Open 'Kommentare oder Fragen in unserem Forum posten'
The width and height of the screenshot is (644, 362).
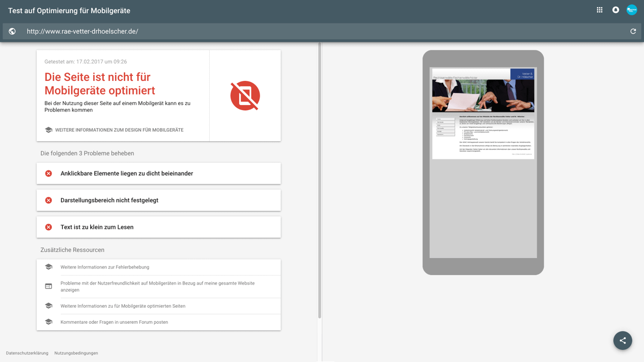click(x=114, y=322)
